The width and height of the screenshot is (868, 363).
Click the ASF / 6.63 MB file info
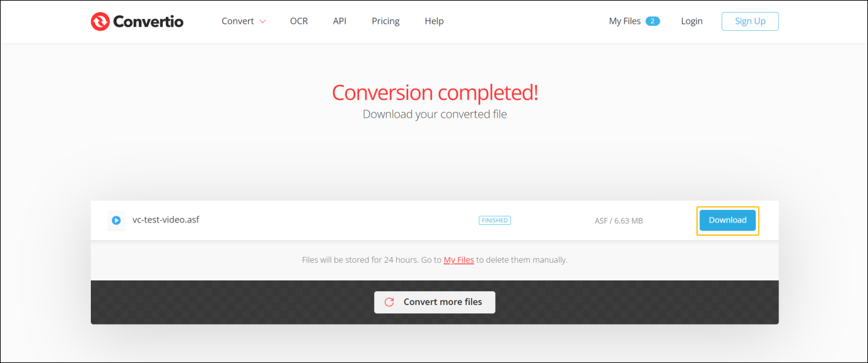[x=618, y=220]
